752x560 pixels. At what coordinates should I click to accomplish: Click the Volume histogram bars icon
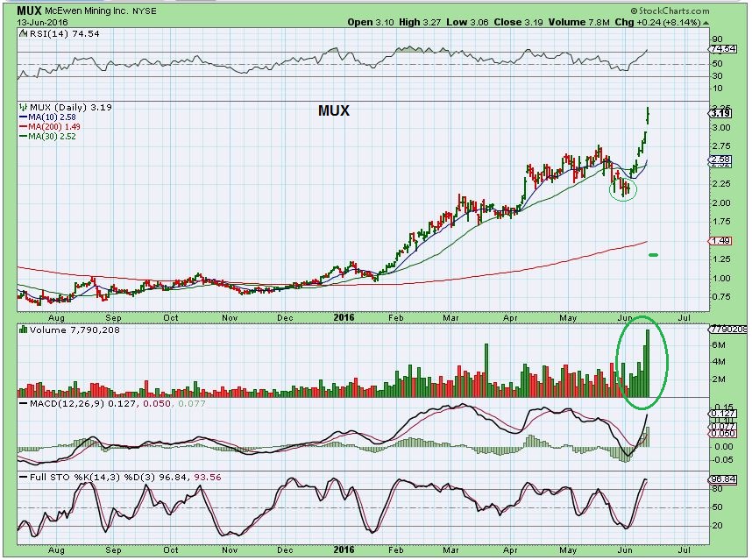(x=21, y=331)
